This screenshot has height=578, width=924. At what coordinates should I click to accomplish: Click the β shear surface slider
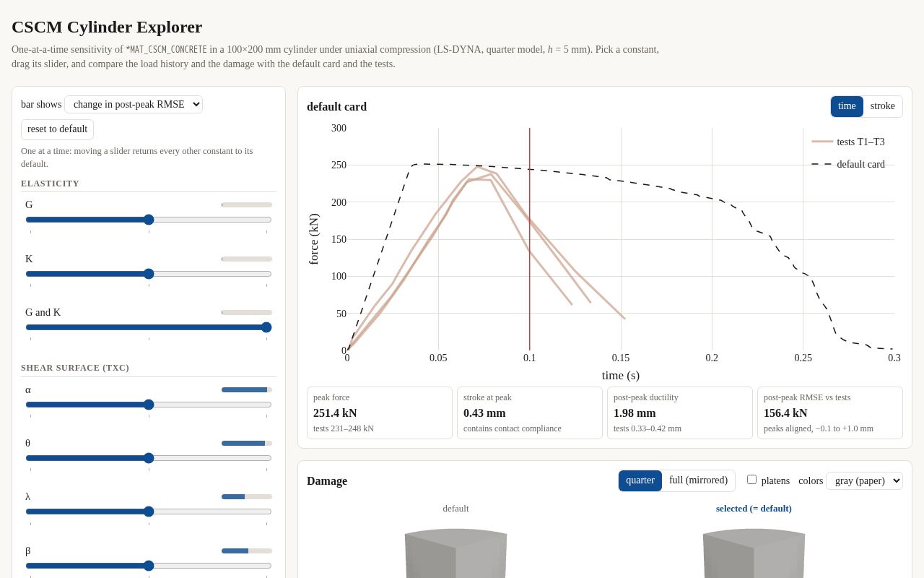pos(149,566)
